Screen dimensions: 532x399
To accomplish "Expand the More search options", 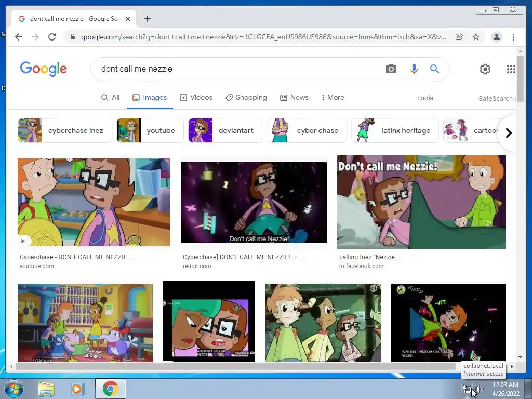I will tap(333, 98).
